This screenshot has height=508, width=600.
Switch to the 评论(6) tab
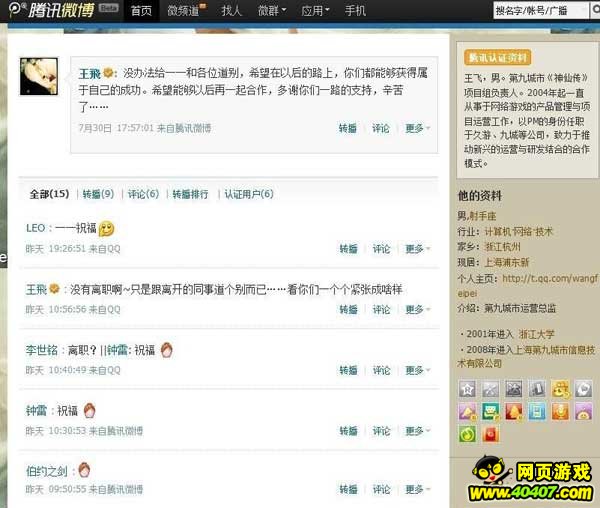[143, 194]
